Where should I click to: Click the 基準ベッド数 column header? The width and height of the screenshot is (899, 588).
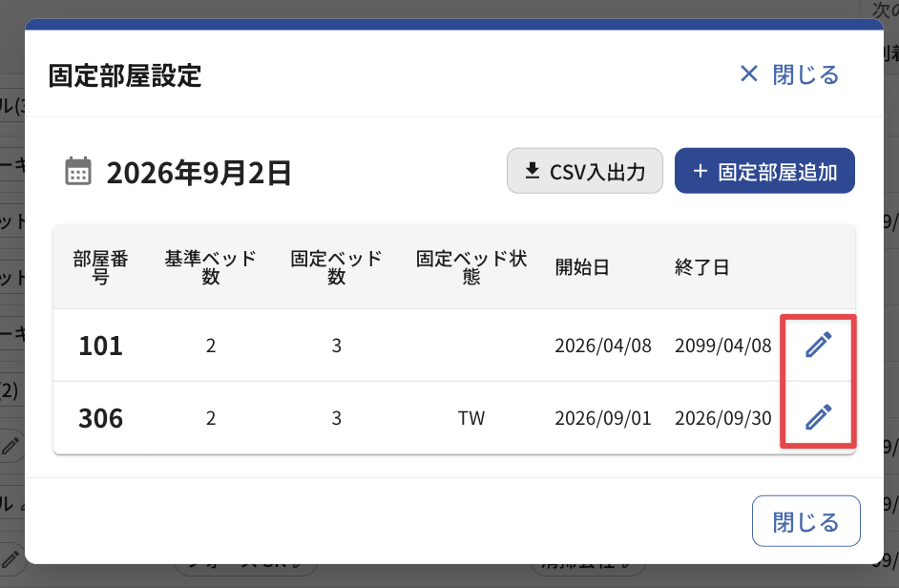pos(210,267)
